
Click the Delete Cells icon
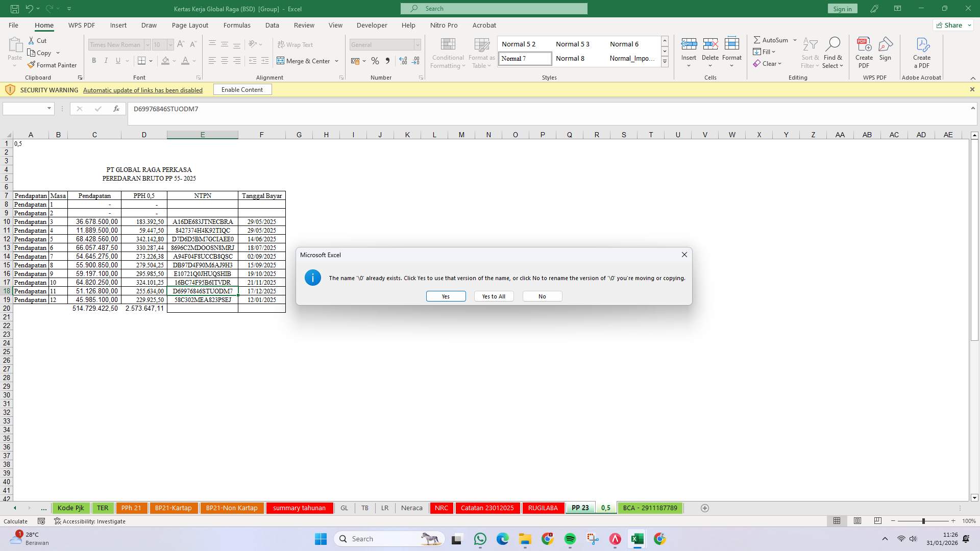(x=710, y=44)
